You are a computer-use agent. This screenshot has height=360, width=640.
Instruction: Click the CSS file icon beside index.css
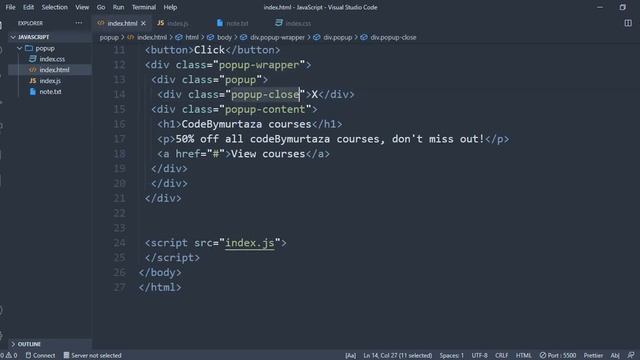coord(33,59)
